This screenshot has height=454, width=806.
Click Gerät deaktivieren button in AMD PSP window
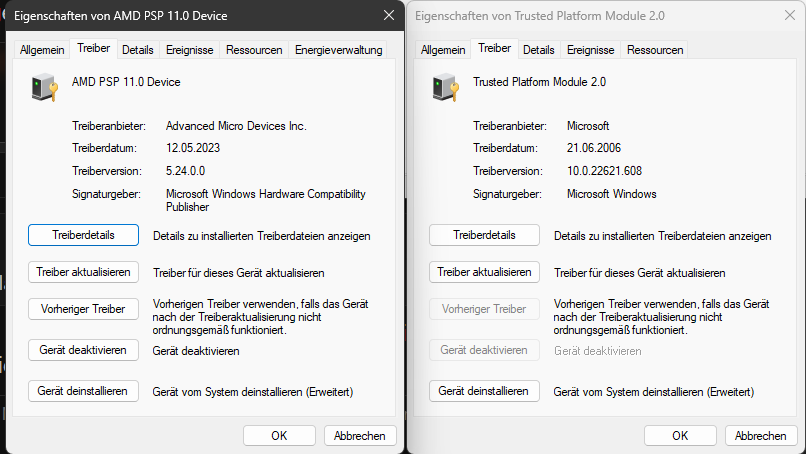83,350
